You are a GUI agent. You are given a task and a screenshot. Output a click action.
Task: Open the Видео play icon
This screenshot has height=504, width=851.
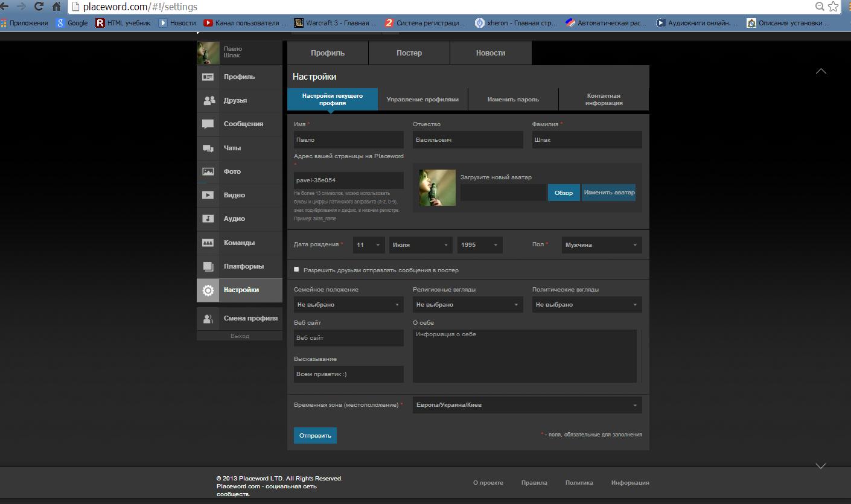tap(208, 195)
